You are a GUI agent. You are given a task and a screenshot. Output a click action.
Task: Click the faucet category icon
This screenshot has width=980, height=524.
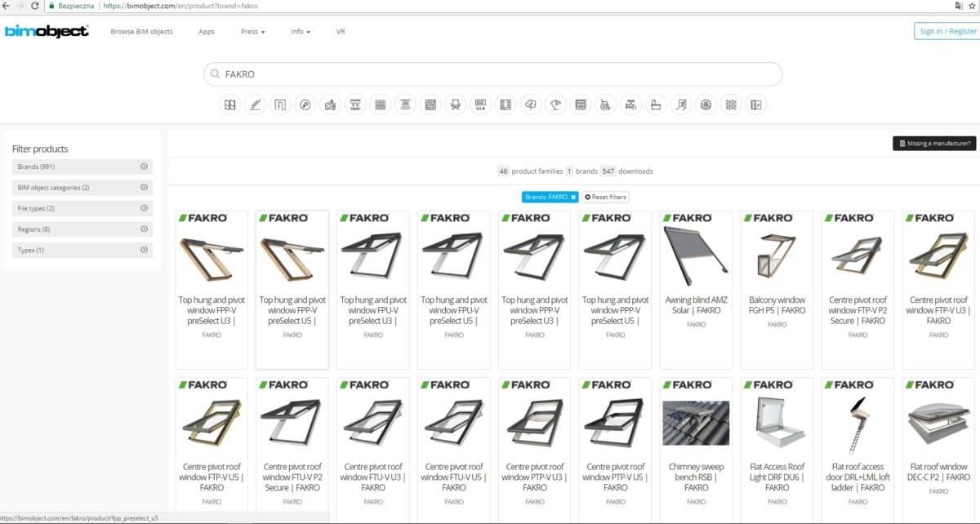click(x=630, y=104)
